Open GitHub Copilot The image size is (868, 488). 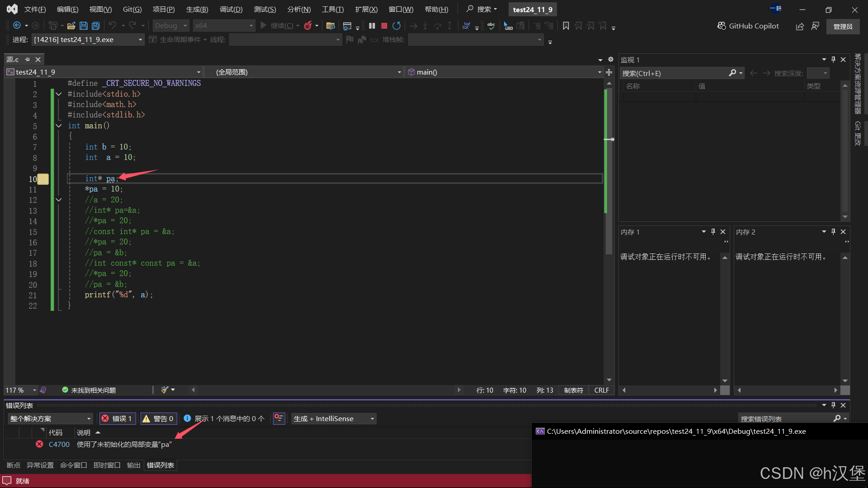[x=748, y=26]
